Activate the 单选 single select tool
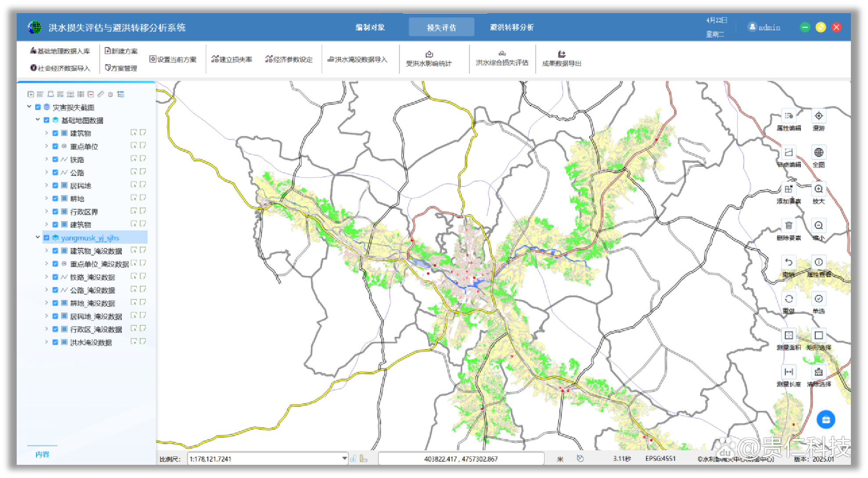This screenshot has height=478, width=868. point(818,303)
